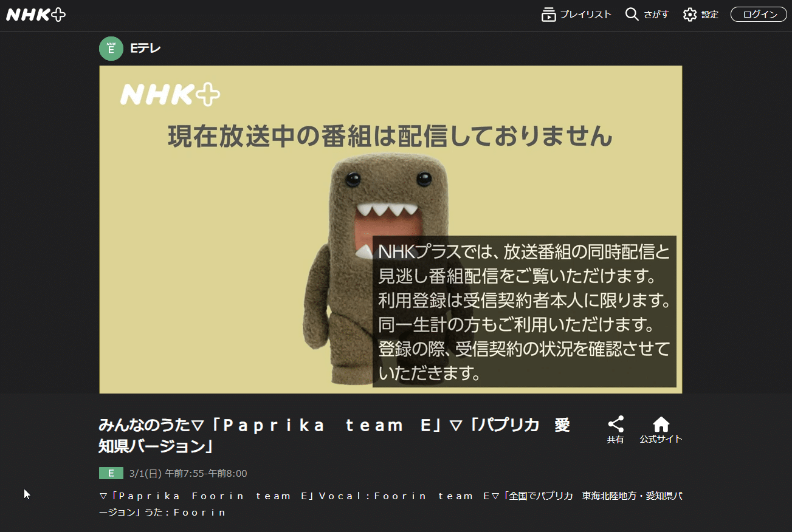The image size is (792, 532).
Task: Click the video player image
Action: click(x=391, y=230)
